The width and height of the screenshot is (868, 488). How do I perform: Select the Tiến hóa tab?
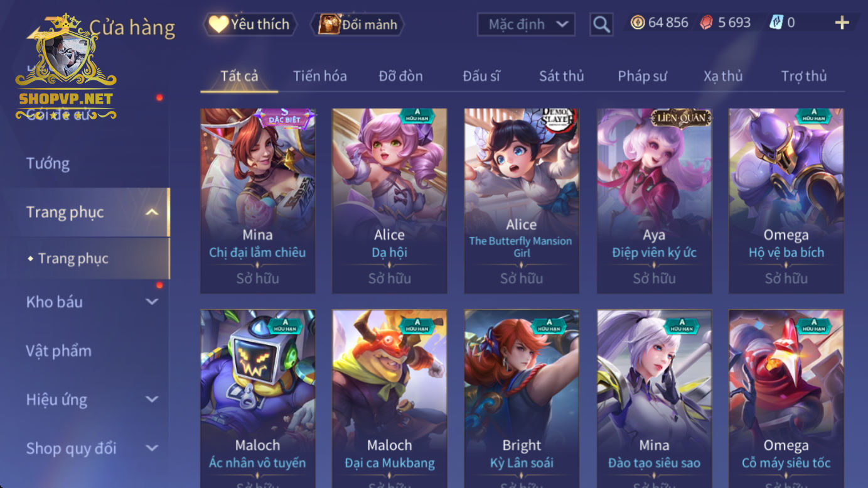click(x=319, y=76)
